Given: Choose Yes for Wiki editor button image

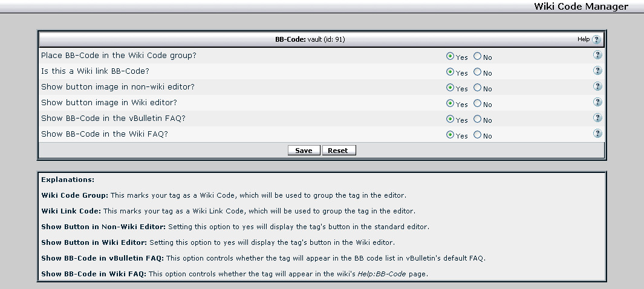Looking at the screenshot, I should tap(450, 103).
